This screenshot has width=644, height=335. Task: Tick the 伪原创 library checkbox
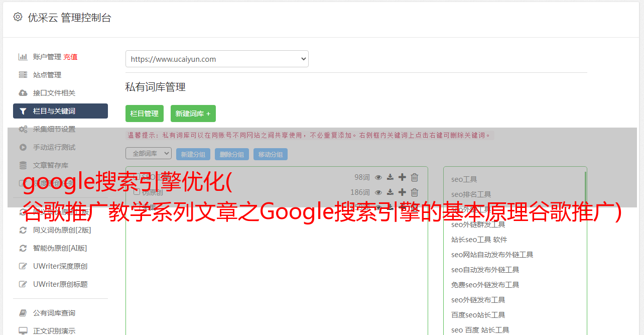coord(137,192)
